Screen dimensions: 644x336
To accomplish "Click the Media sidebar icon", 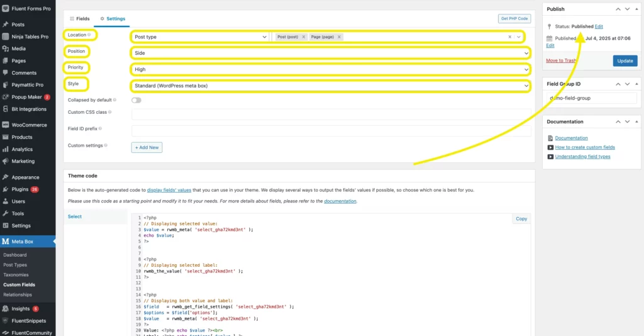I will [x=5, y=48].
